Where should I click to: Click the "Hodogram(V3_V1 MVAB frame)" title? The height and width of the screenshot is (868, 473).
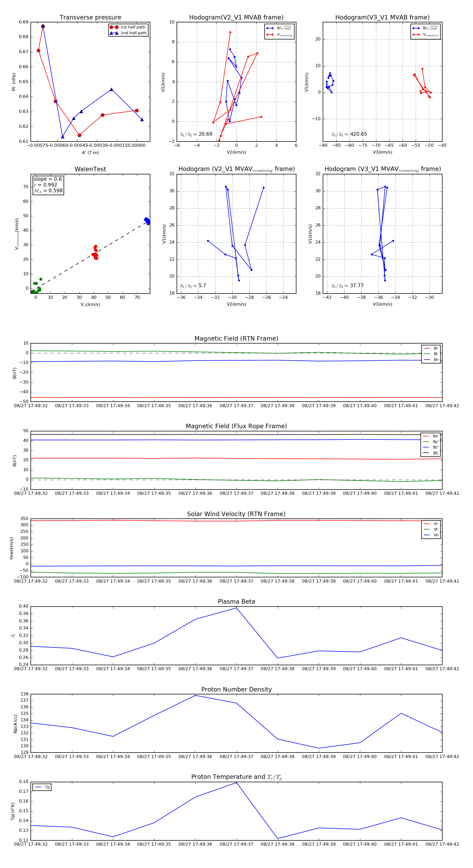coord(382,18)
